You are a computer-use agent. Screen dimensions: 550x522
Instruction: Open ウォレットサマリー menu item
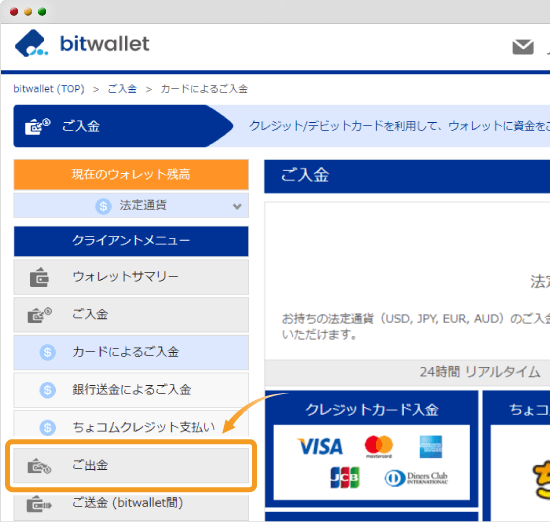click(131, 277)
